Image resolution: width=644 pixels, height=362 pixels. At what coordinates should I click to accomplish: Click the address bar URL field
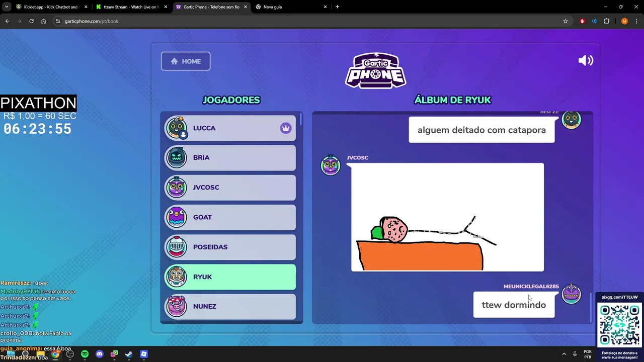[307, 21]
